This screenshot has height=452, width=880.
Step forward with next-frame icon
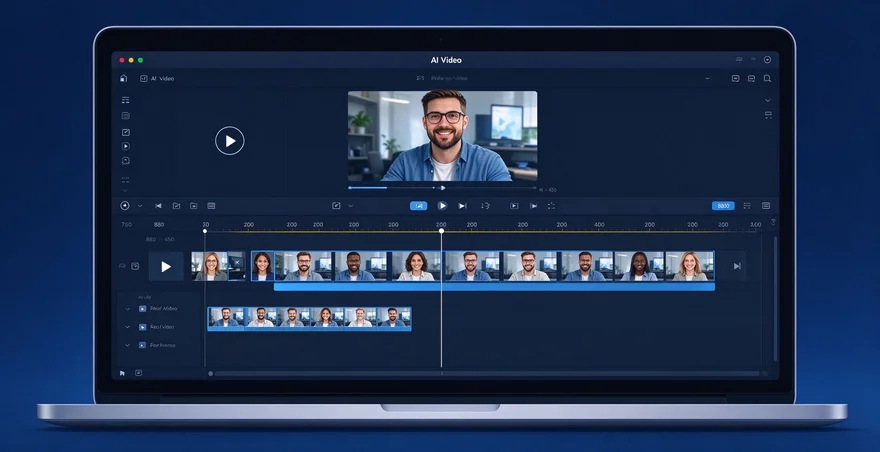coord(462,206)
